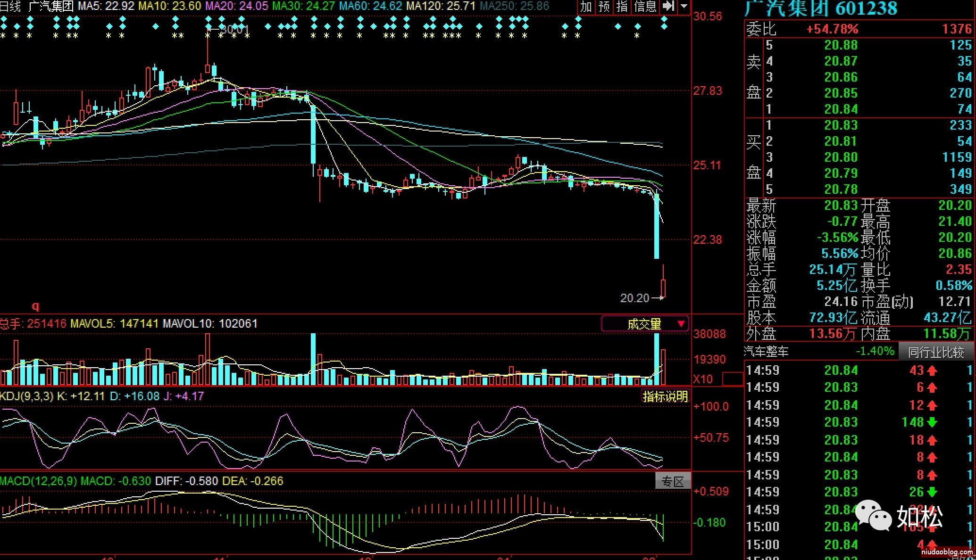The image size is (976, 560).
Task: Click the 内盘 11.58万 value
Action: (x=948, y=334)
